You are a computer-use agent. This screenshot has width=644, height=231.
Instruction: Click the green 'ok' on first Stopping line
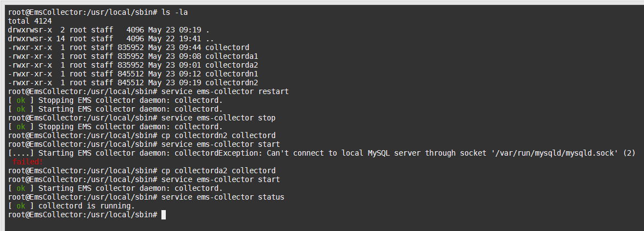21,100
